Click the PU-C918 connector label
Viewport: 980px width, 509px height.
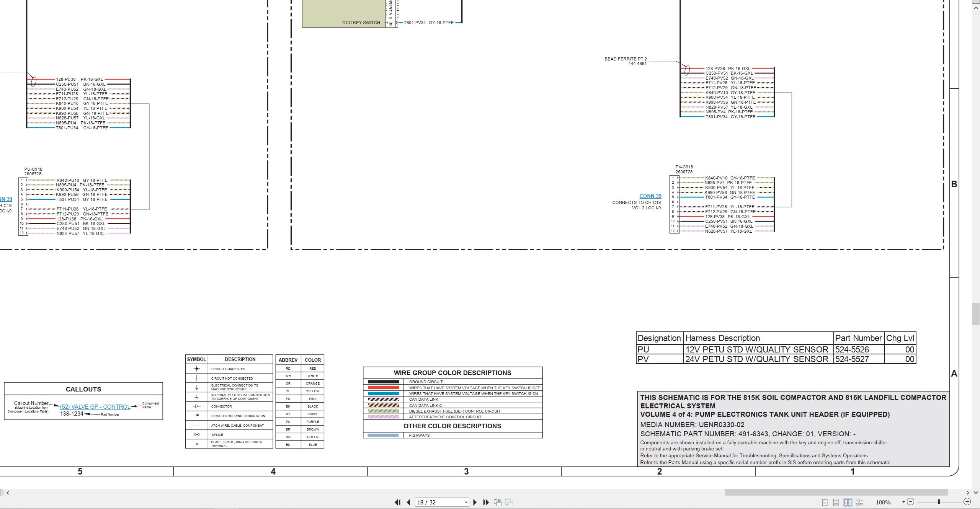pyautogui.click(x=33, y=169)
